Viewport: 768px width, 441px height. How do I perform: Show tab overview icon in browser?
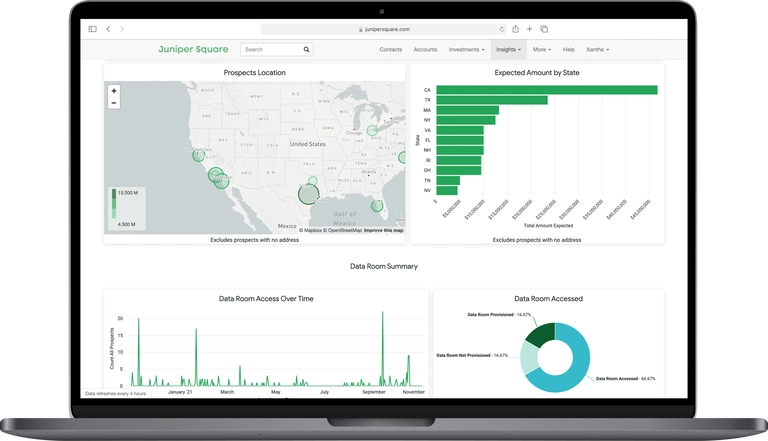pyautogui.click(x=544, y=29)
